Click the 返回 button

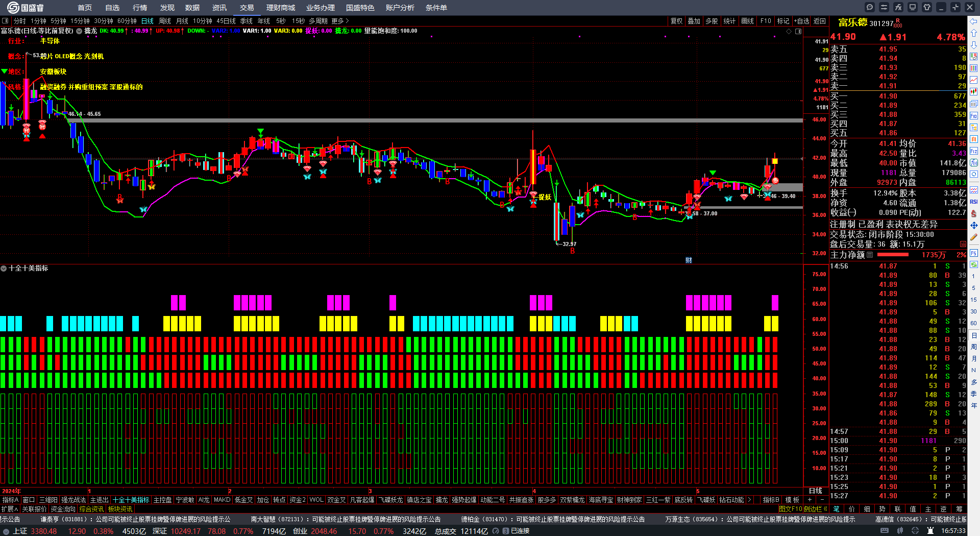click(820, 21)
